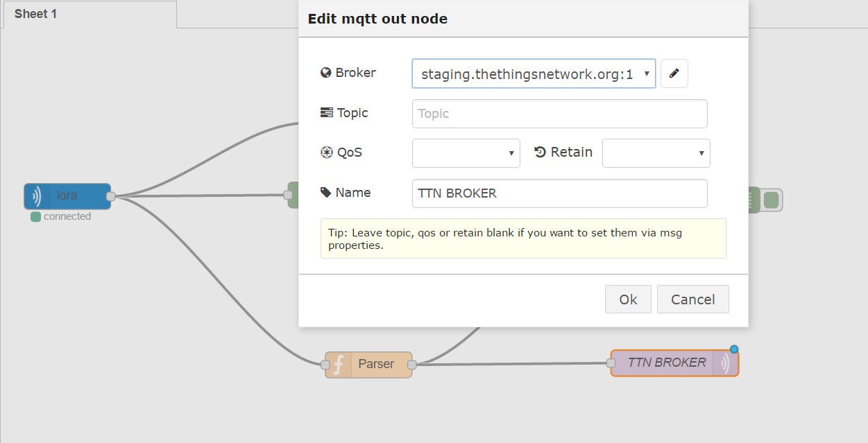
Task: Click the QoS label icon
Action: click(x=326, y=153)
